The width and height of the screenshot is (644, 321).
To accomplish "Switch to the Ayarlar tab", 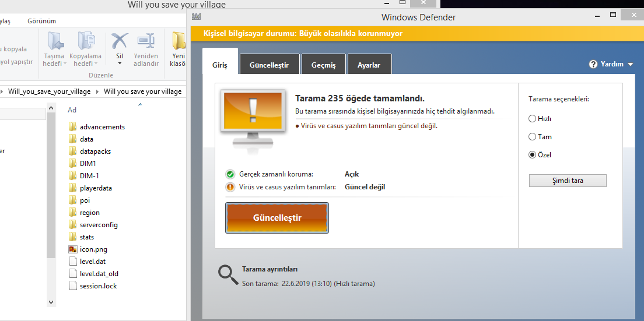I will 369,64.
